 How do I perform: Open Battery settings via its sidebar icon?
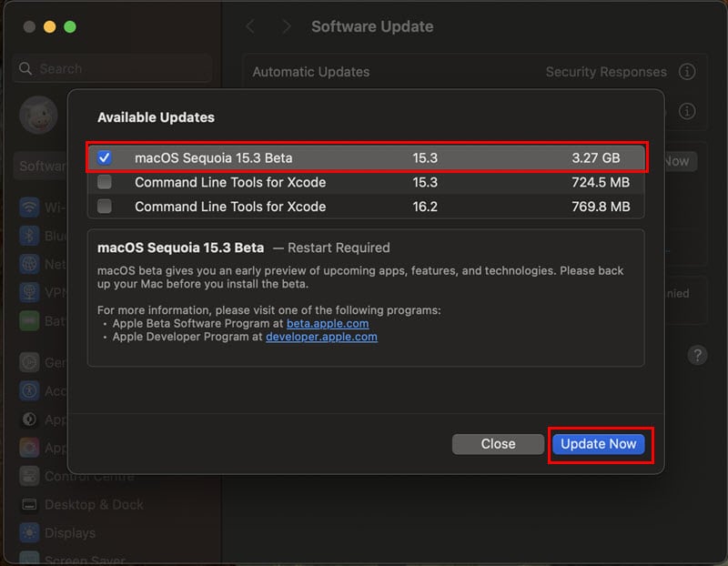[x=29, y=320]
